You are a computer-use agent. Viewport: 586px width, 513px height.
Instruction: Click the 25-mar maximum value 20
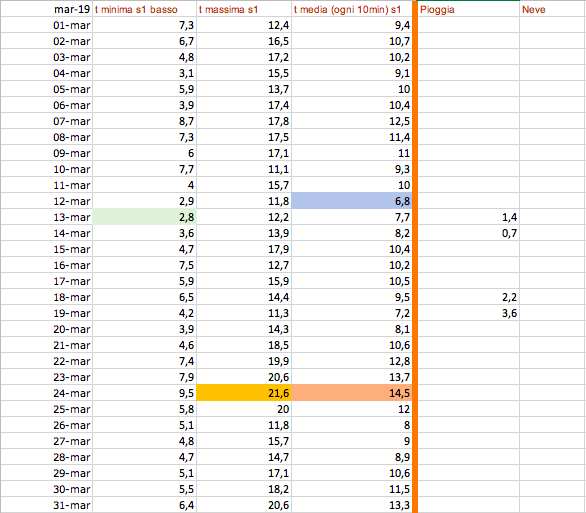244,409
